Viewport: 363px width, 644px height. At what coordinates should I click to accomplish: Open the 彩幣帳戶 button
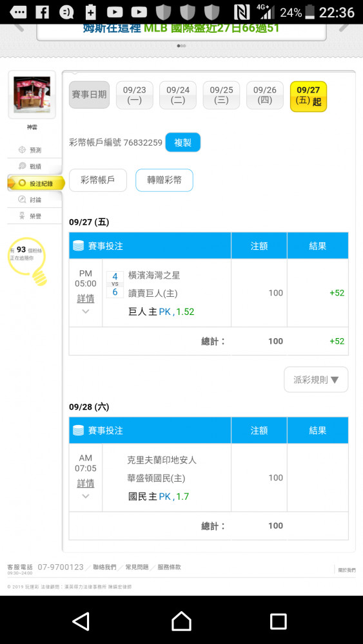pyautogui.click(x=98, y=180)
